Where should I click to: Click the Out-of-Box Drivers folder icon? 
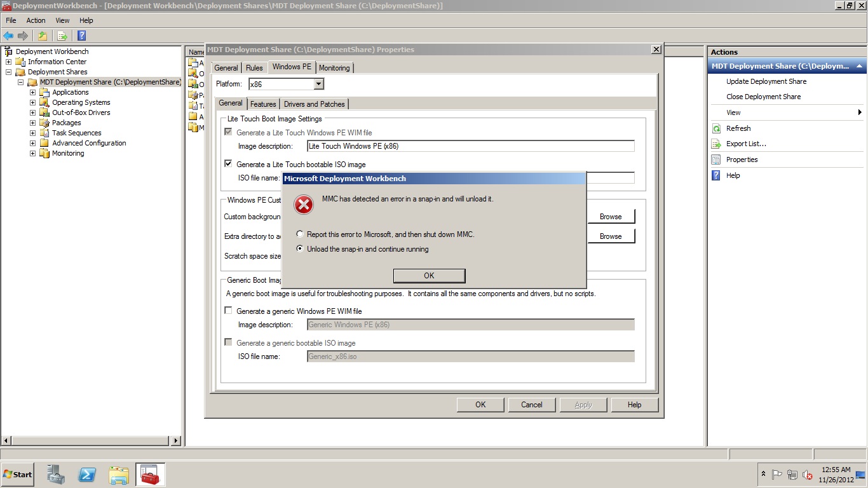point(44,112)
